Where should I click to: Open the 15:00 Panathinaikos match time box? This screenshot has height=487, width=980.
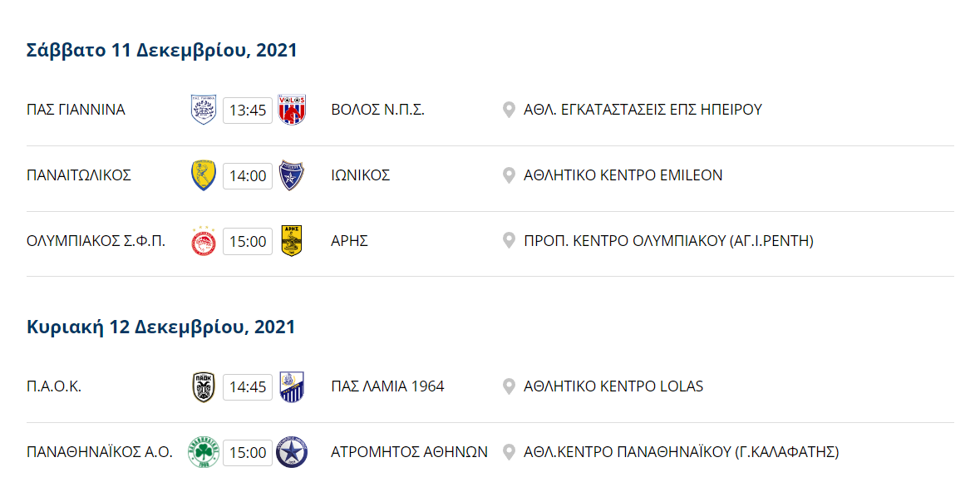click(x=248, y=453)
